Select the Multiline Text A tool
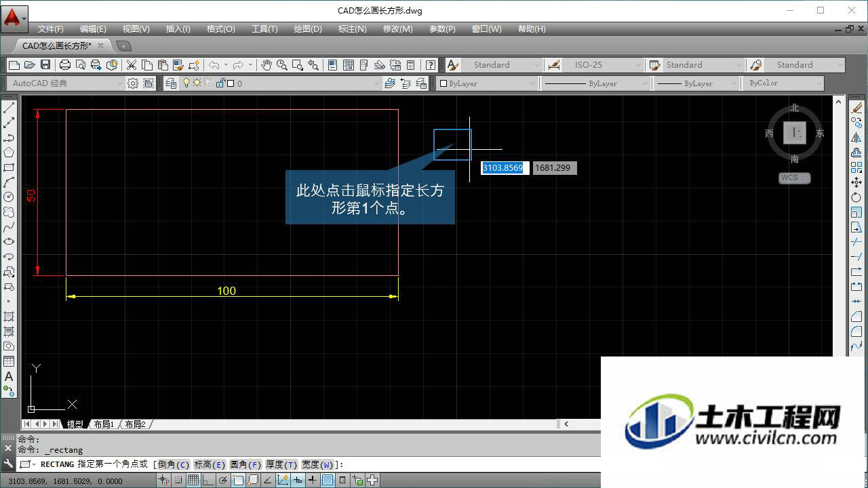868x488 pixels. pyautogui.click(x=9, y=376)
